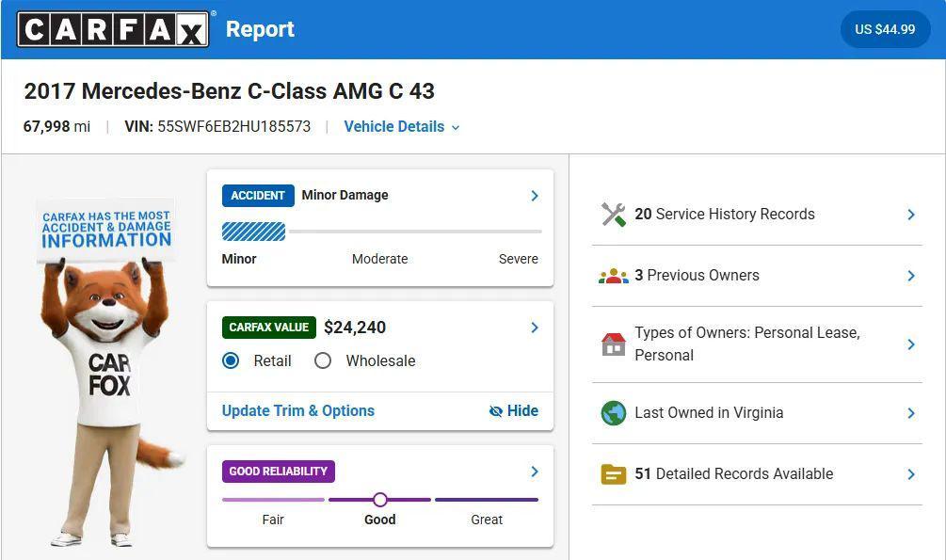Open the Last Owned in Virginia chevron

click(x=911, y=413)
